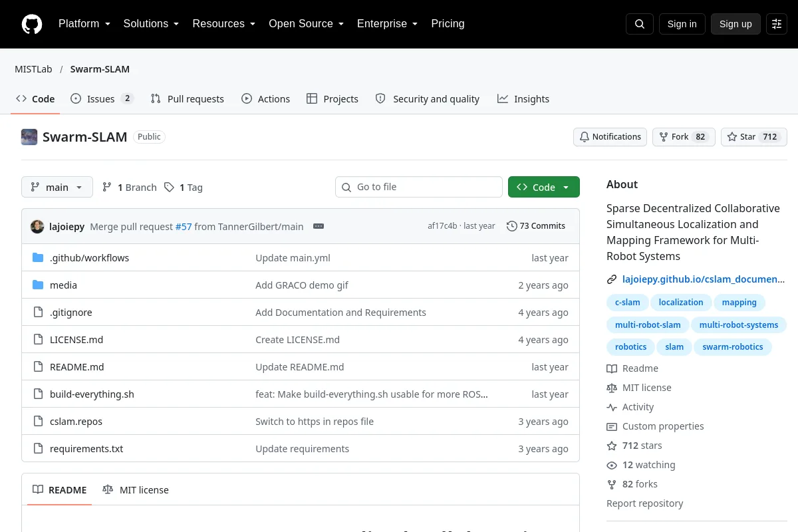Open Custom properties in sidebar

(655, 426)
